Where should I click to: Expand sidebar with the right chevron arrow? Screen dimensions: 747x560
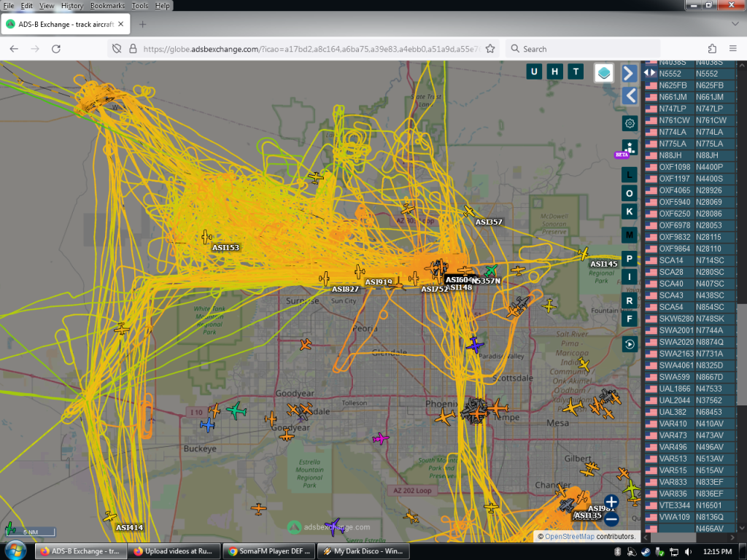coord(630,74)
